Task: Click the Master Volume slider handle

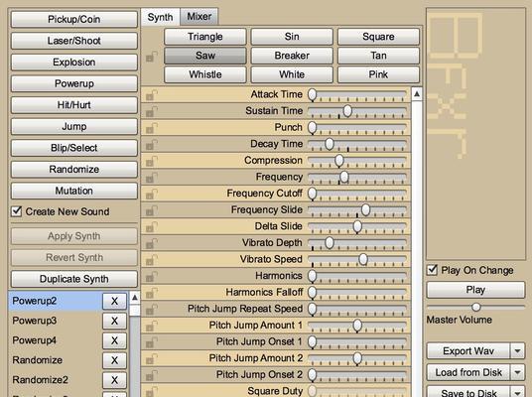Action: point(476,307)
